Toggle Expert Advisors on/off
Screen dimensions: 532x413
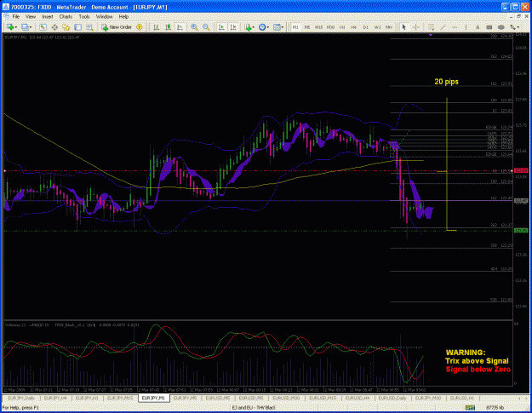(x=139, y=27)
